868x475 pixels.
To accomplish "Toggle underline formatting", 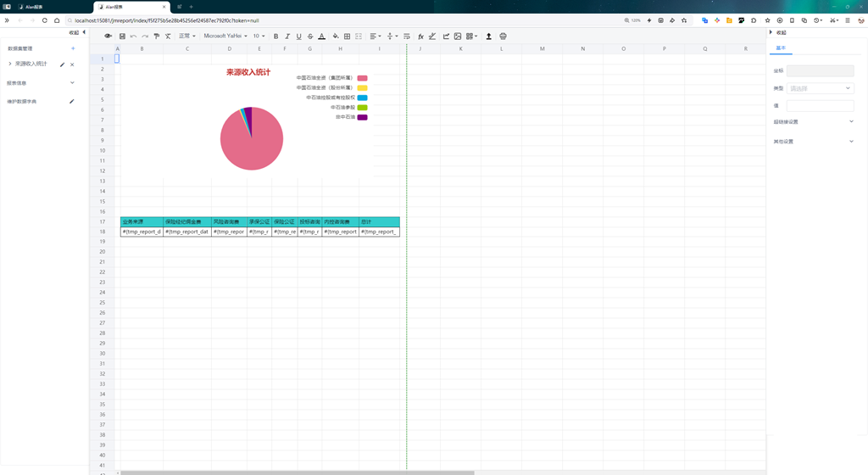I will 299,36.
